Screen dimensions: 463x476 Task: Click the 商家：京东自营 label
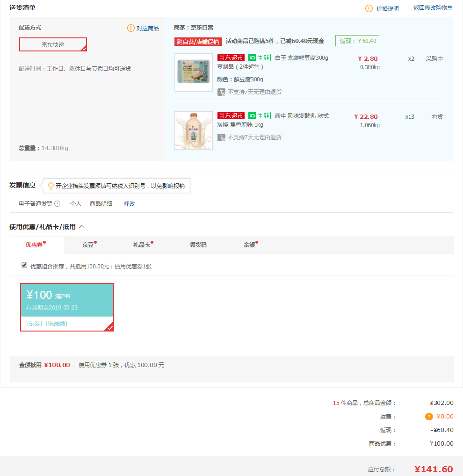point(194,28)
